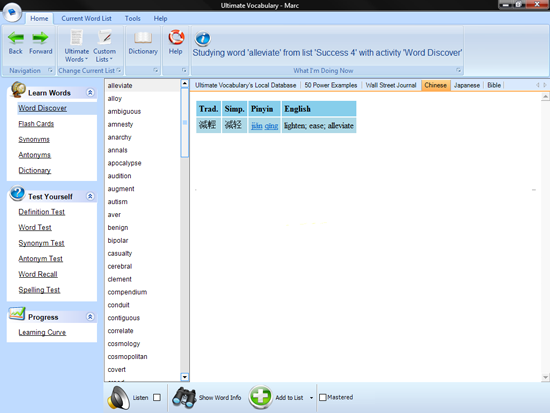Viewport: 550px width, 413px height.
Task: Click the Listen speaker icon
Action: (x=119, y=398)
